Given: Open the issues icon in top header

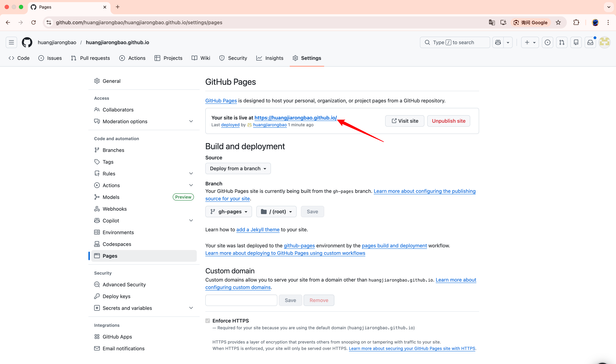Looking at the screenshot, I should 547,42.
